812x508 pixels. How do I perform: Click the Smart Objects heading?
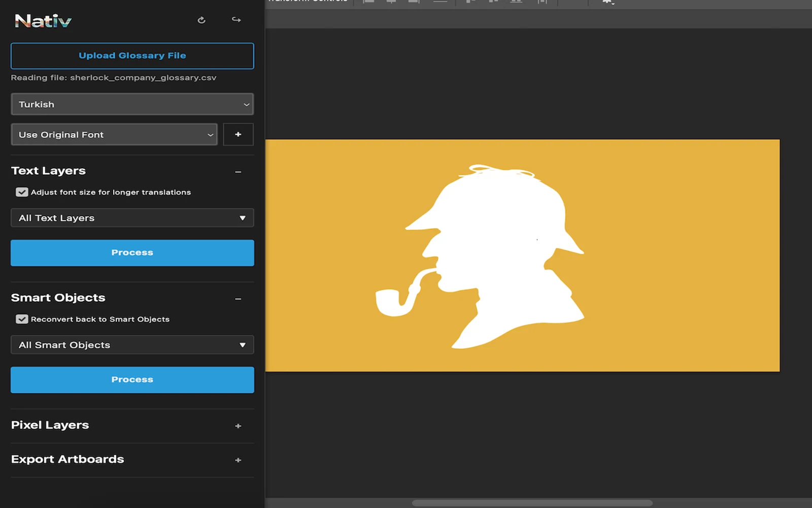pyautogui.click(x=58, y=298)
